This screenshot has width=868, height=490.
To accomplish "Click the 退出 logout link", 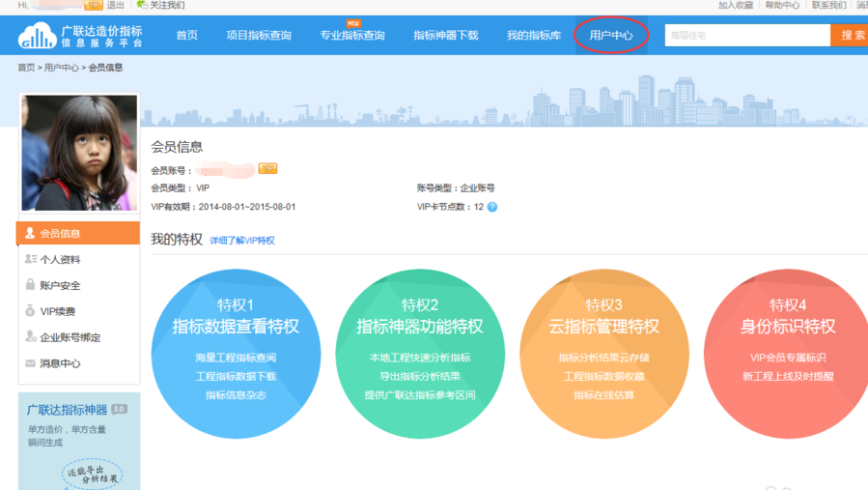I will click(x=115, y=5).
